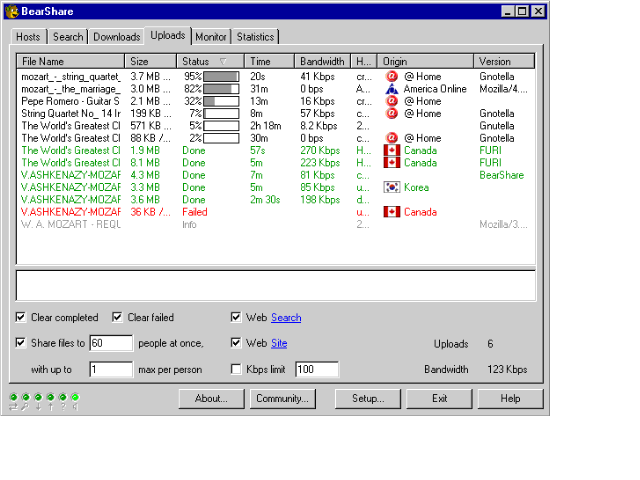Viewport: 640px width, 480px height.
Task: Click @Home icon in Pepe Romero row
Action: 391,101
